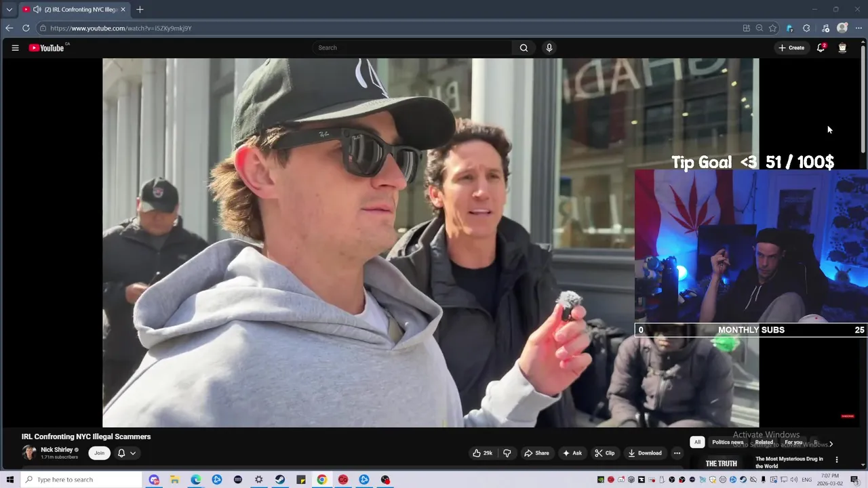Screen dimensions: 868x488
Task: Open the Action Center notifications icon
Action: (x=854, y=479)
